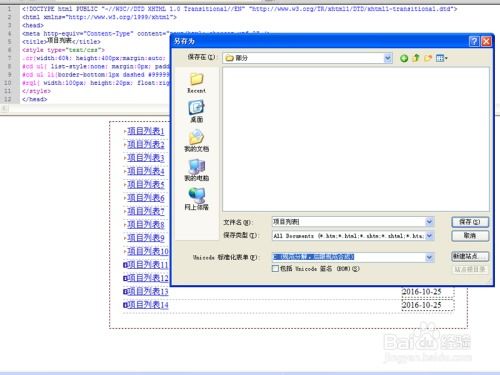Viewport: 500px width, 375px height.
Task: Click the 保存 save button
Action: coord(470,222)
